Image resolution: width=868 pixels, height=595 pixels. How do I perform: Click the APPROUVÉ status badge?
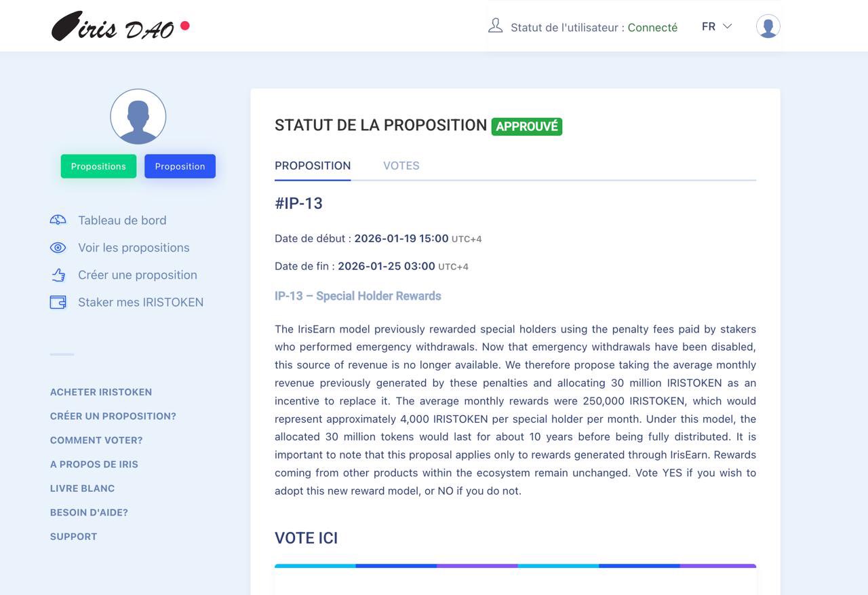(x=527, y=126)
